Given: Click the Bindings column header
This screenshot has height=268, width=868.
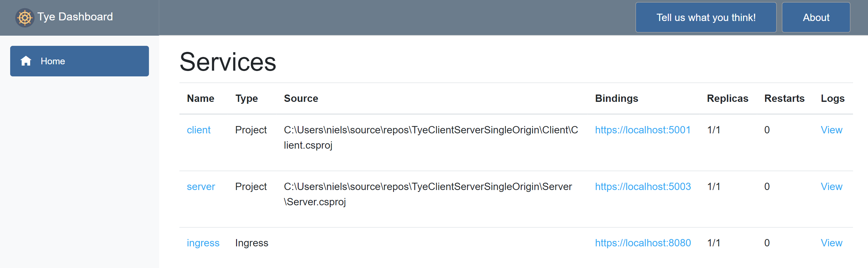Looking at the screenshot, I should coord(616,99).
